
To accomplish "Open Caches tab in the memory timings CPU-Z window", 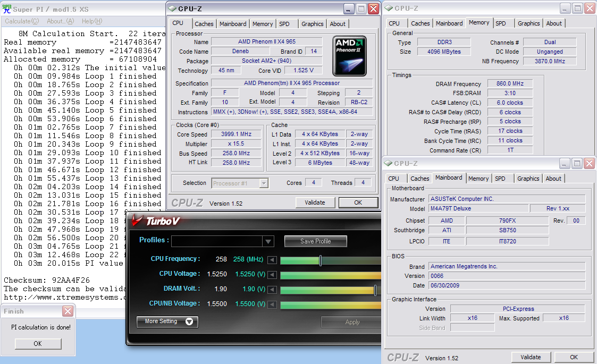I will click(x=421, y=23).
